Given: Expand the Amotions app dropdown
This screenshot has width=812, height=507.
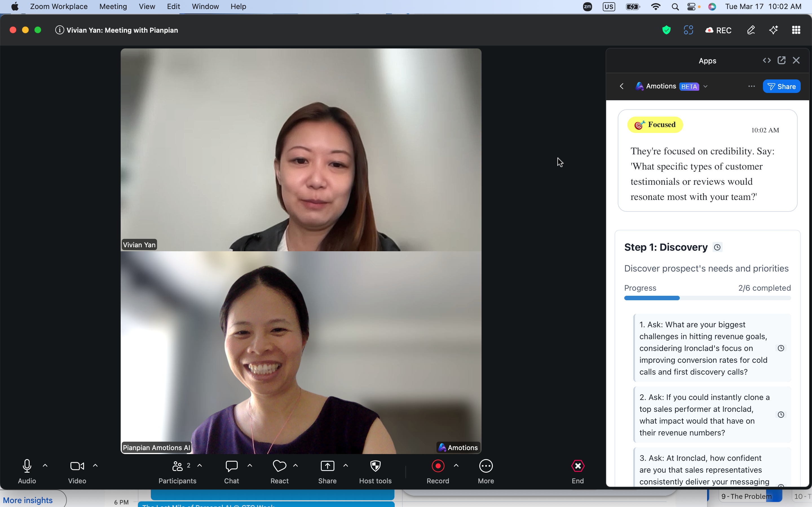Looking at the screenshot, I should click(x=706, y=86).
